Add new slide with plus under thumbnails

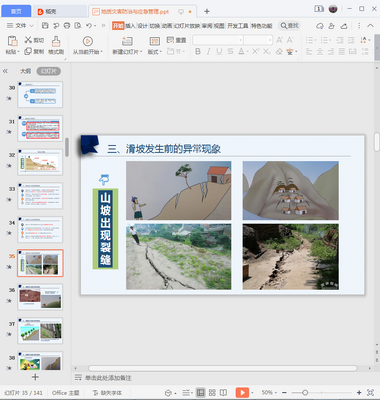(x=35, y=377)
